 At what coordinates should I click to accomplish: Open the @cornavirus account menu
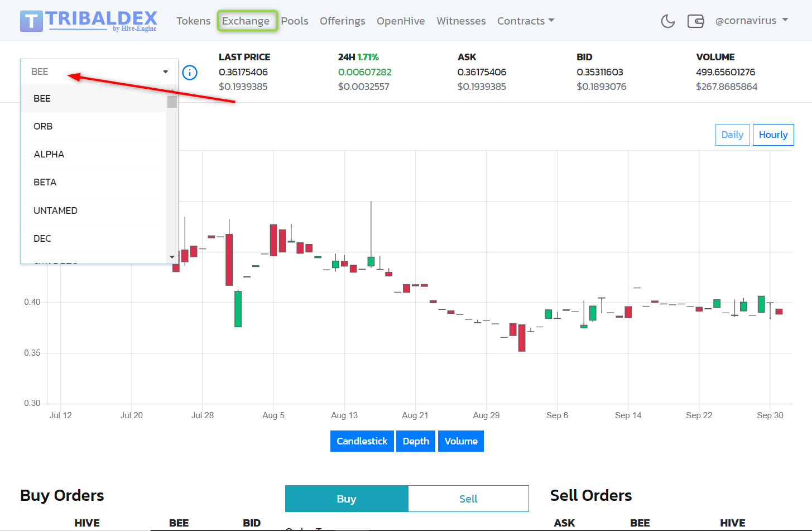pyautogui.click(x=752, y=21)
